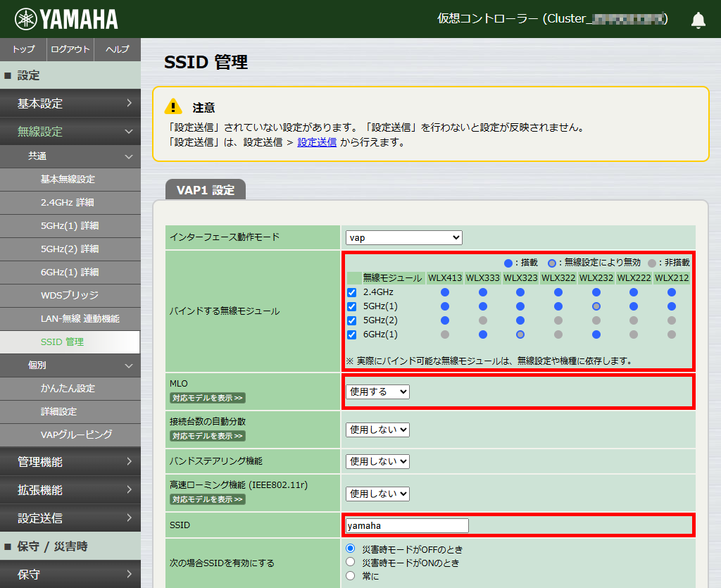Click the warning triangle icon beside 注意
Viewport: 721px width, 588px height.
[x=173, y=106]
